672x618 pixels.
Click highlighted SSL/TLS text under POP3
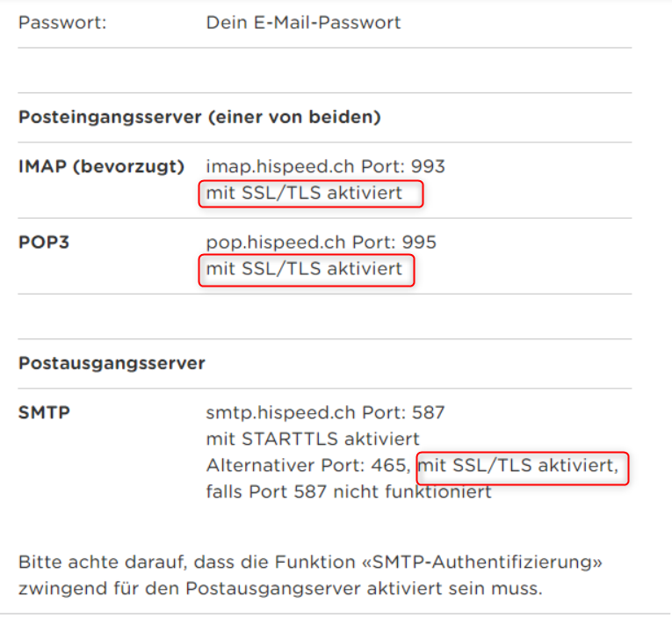tap(304, 268)
